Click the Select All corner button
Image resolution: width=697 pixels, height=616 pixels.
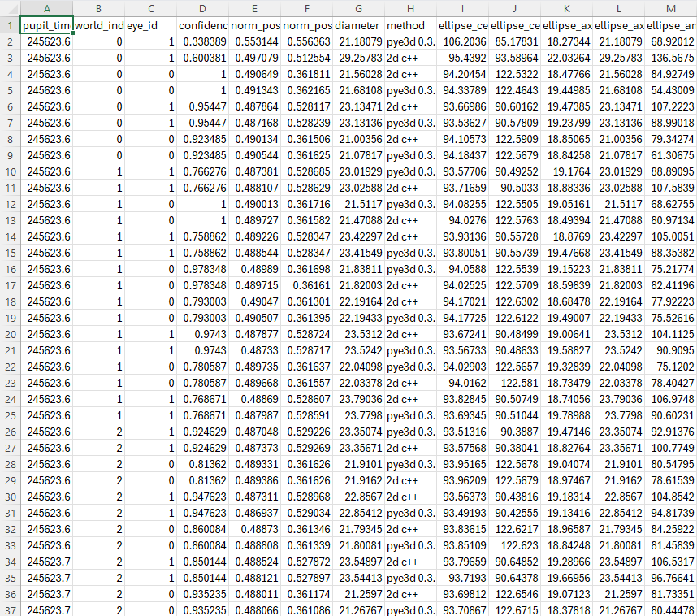(10, 8)
